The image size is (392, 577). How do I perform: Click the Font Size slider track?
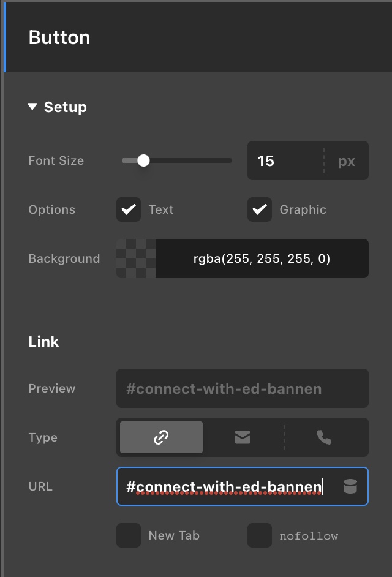click(x=196, y=160)
